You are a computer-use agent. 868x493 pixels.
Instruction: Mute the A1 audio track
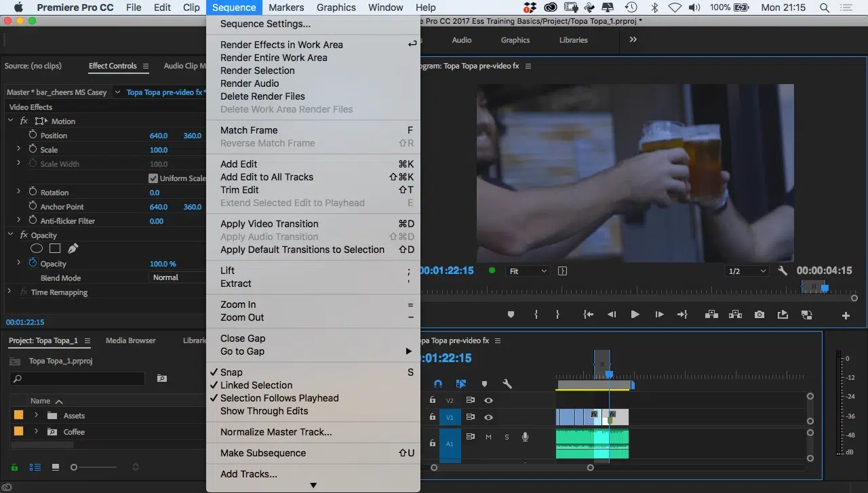(488, 437)
